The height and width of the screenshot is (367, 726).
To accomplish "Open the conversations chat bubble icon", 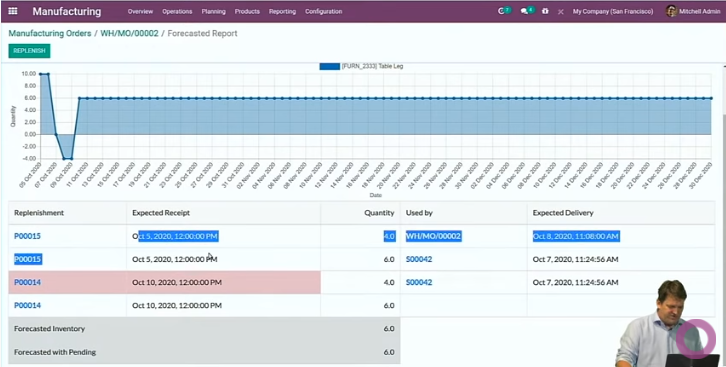I will click(x=524, y=12).
